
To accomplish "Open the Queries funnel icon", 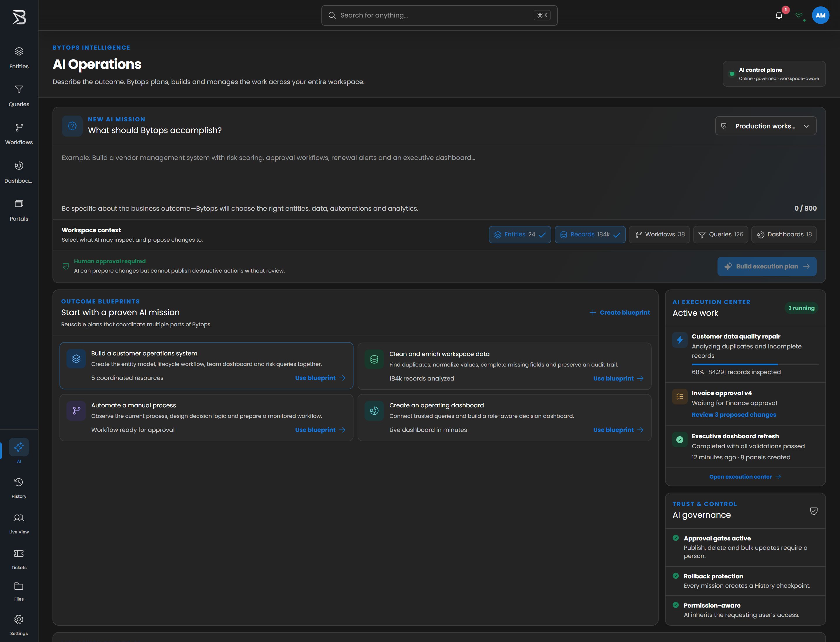I will coord(19,89).
